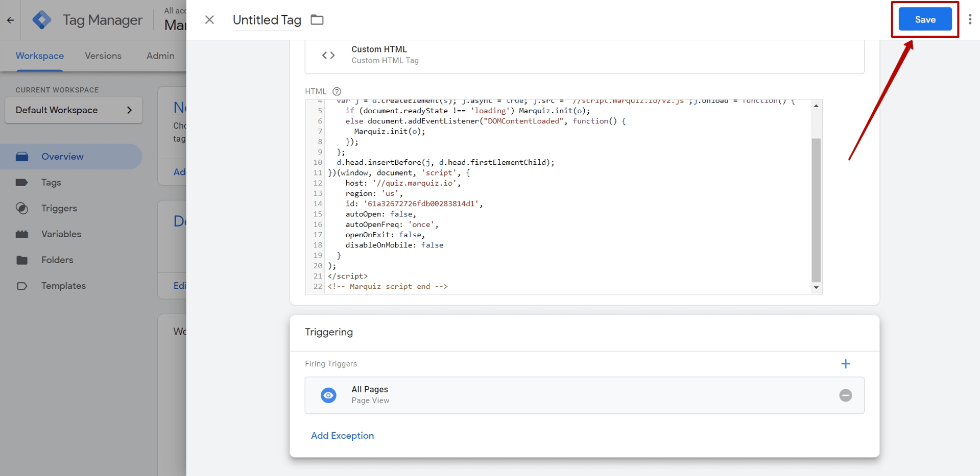Viewport: 980px width, 476px height.
Task: Click the Overview briefcase icon
Action: pos(22,157)
